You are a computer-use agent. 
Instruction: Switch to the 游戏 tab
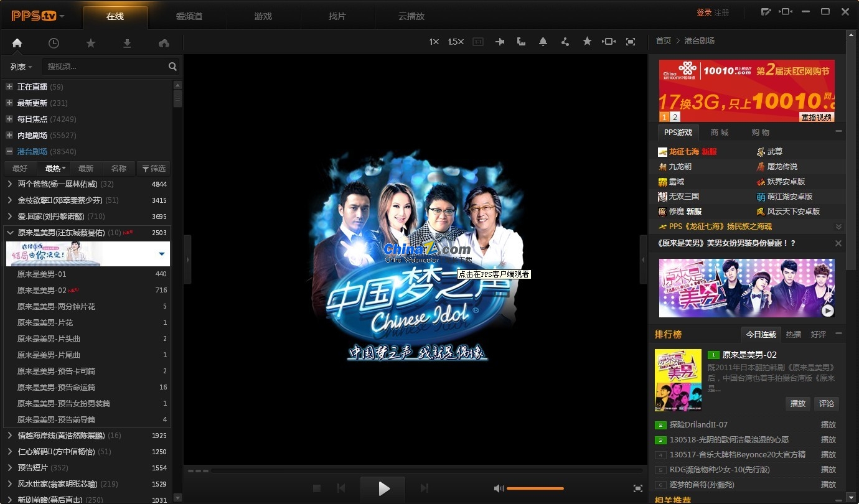pos(263,17)
